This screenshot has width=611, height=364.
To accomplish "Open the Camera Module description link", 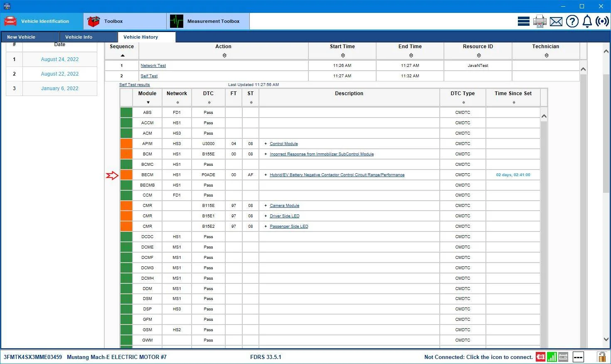I will (x=285, y=206).
